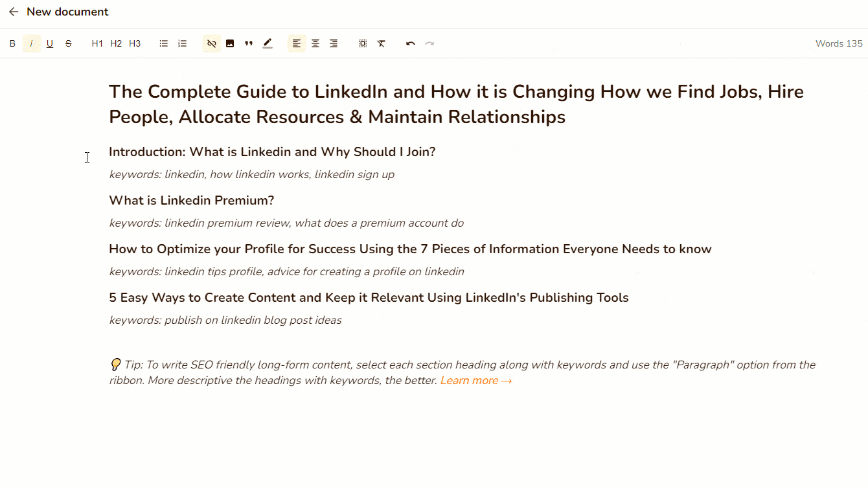
Task: Apply Heading 1 style
Action: tap(97, 43)
